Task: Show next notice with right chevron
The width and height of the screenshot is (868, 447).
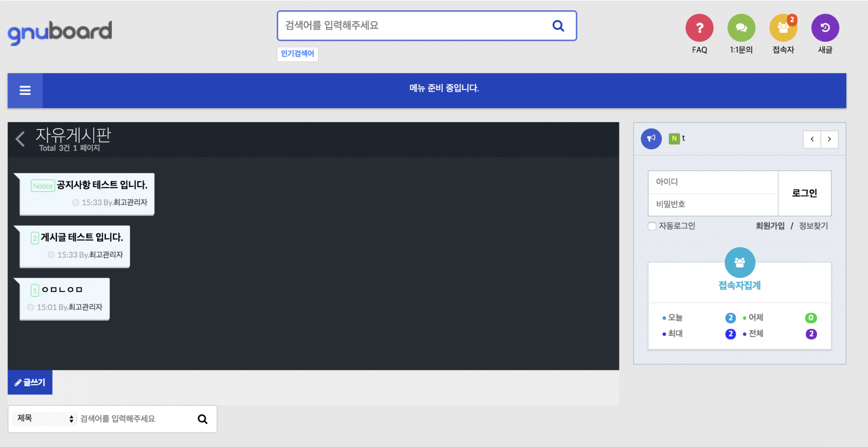Action: pos(829,139)
